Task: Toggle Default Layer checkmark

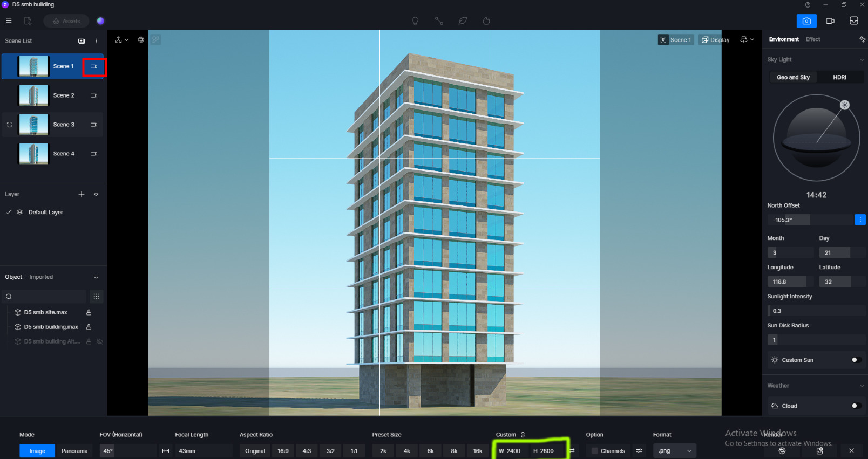Action: (x=9, y=212)
